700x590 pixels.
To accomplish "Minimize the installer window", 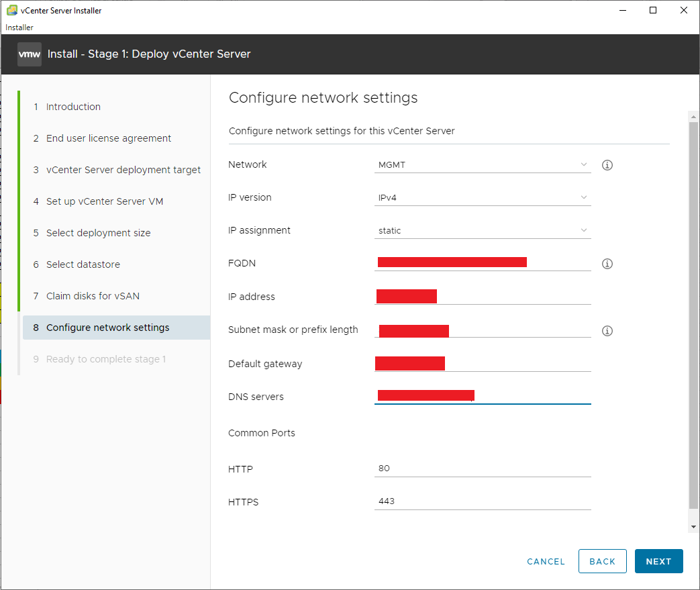I will coord(623,10).
